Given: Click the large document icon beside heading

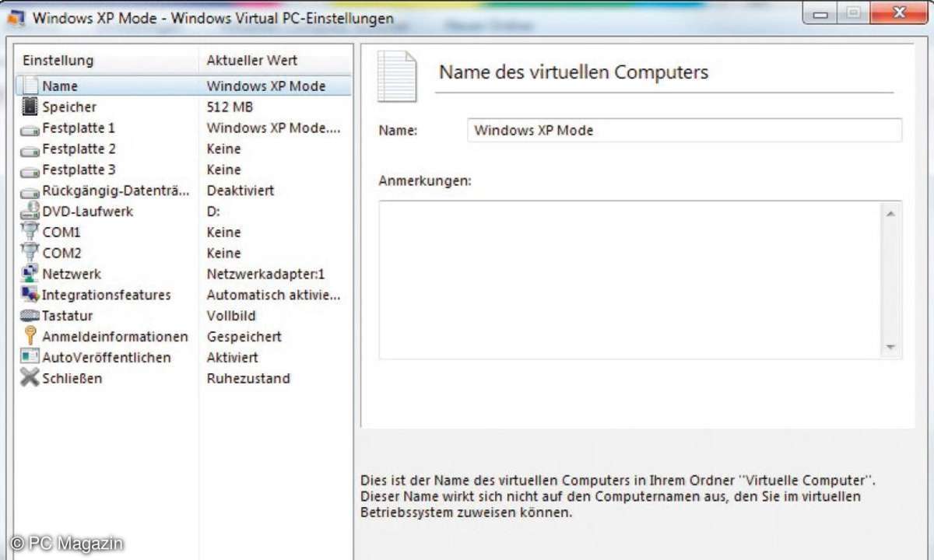Looking at the screenshot, I should [x=397, y=76].
